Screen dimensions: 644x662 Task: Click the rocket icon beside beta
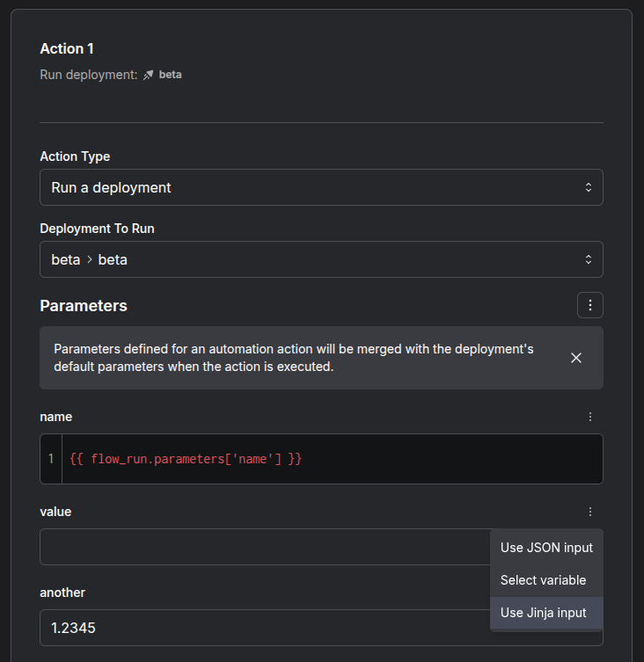[149, 75]
